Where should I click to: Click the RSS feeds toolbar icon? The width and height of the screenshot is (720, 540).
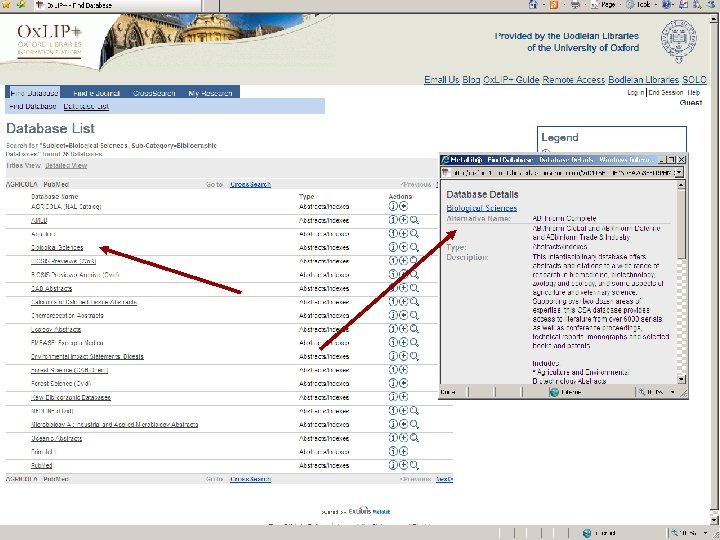(x=554, y=5)
